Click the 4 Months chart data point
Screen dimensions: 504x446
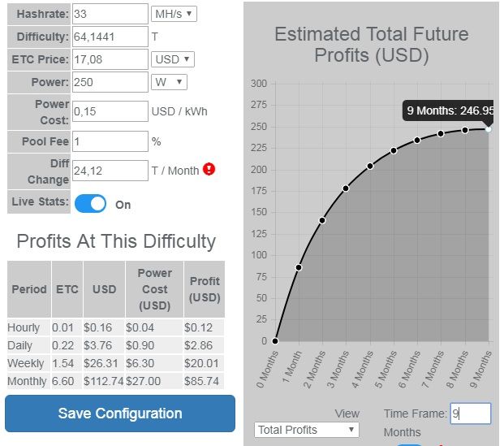pos(370,166)
